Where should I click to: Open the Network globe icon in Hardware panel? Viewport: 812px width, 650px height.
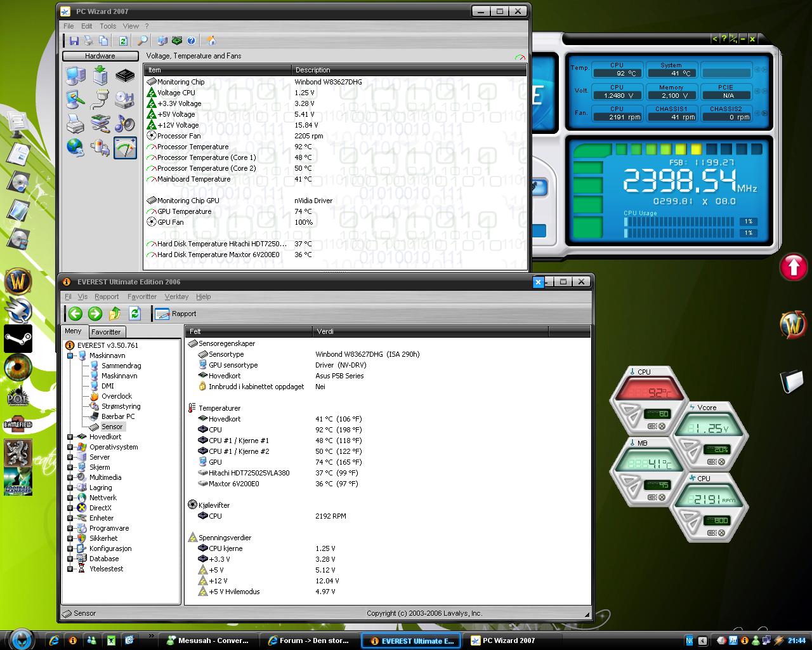(x=75, y=147)
